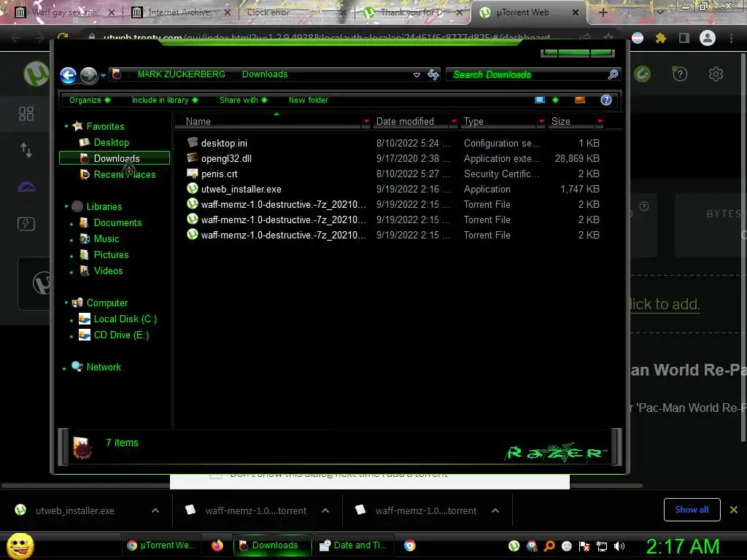Open options for utweb_installer.exe download
Viewport: 747px width, 560px height.
click(x=155, y=510)
